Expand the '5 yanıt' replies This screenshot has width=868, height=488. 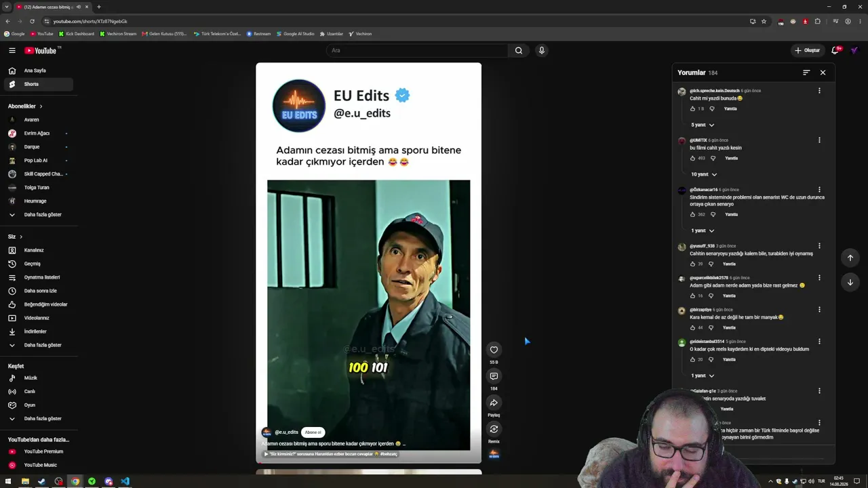703,125
